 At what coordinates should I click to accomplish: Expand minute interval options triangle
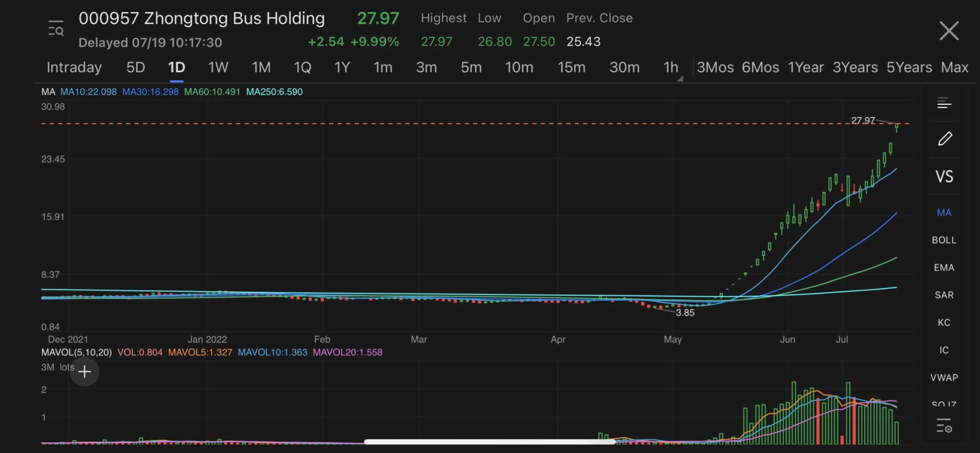click(680, 78)
